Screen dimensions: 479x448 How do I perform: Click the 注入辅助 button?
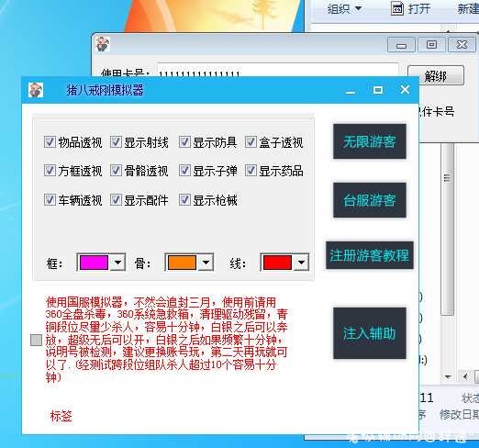370,333
